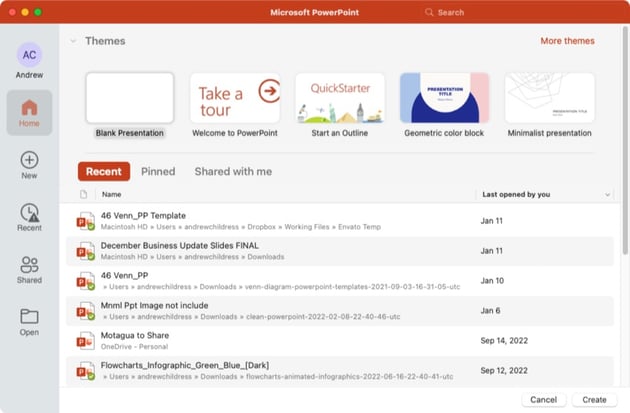The image size is (630, 413).
Task: Select the Recent tab
Action: click(x=103, y=171)
